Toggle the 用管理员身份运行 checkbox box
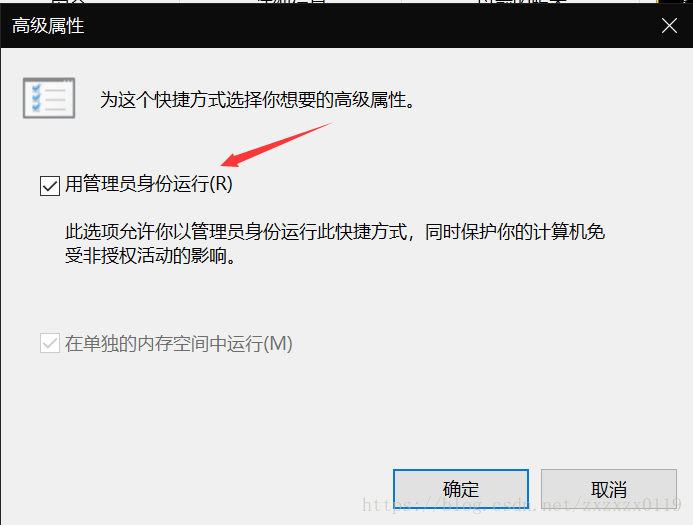This screenshot has height=525, width=693. (x=50, y=186)
